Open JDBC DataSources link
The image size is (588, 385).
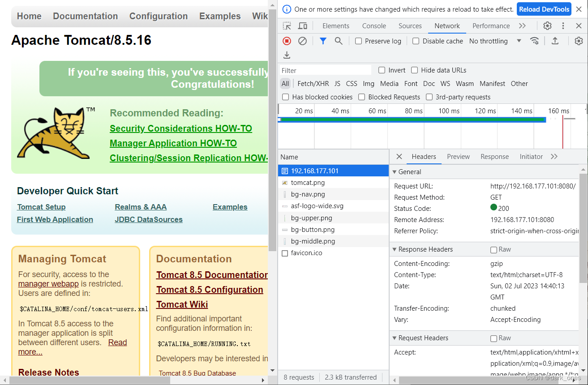(149, 219)
